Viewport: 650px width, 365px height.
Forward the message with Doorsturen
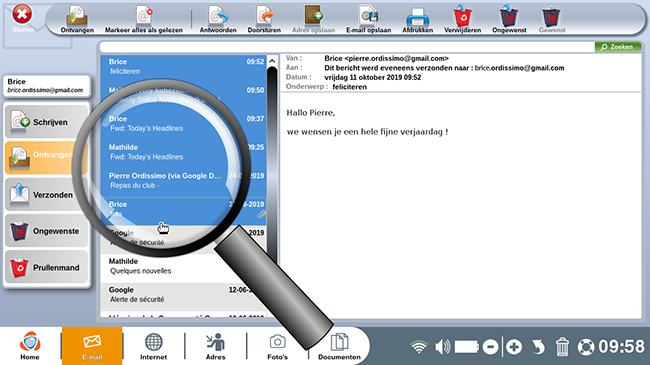coord(264,19)
